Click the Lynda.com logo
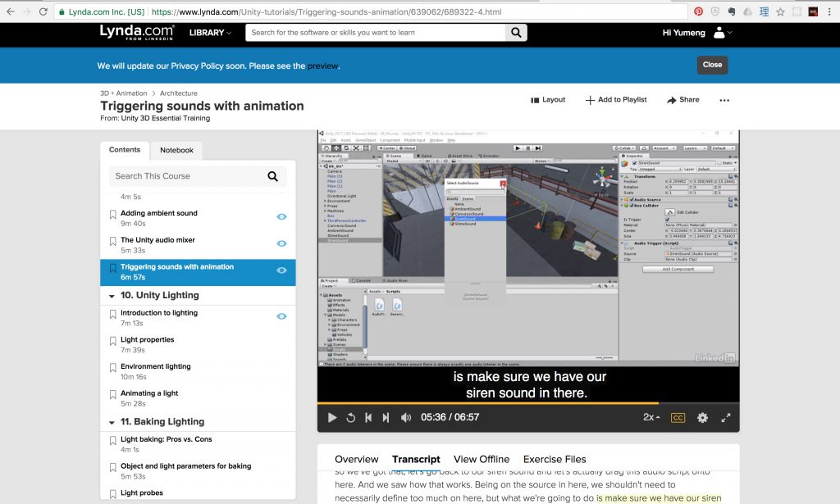This screenshot has height=504, width=840. (x=137, y=32)
